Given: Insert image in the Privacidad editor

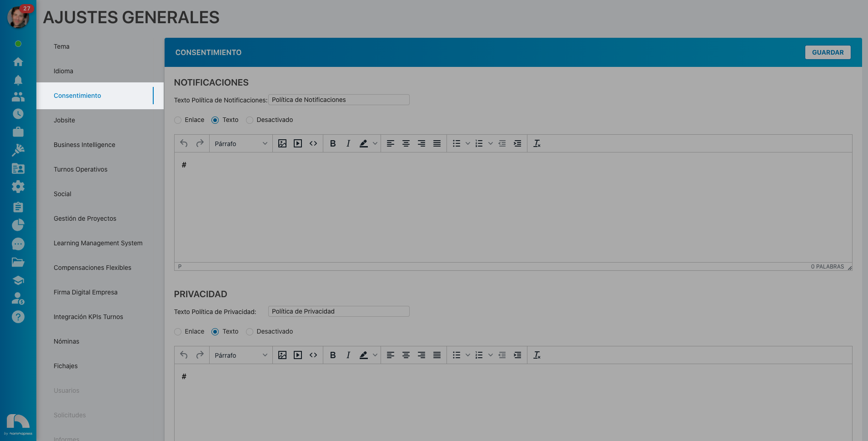Looking at the screenshot, I should (282, 355).
